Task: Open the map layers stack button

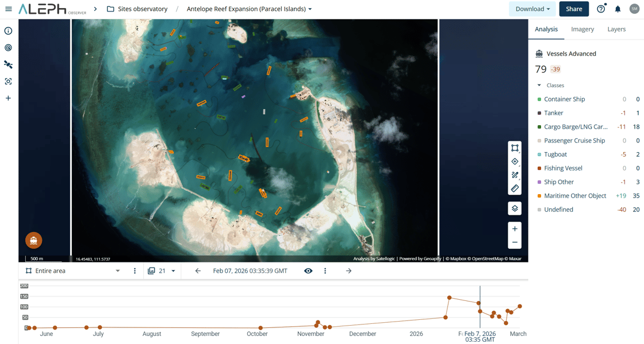Action: coord(515,208)
